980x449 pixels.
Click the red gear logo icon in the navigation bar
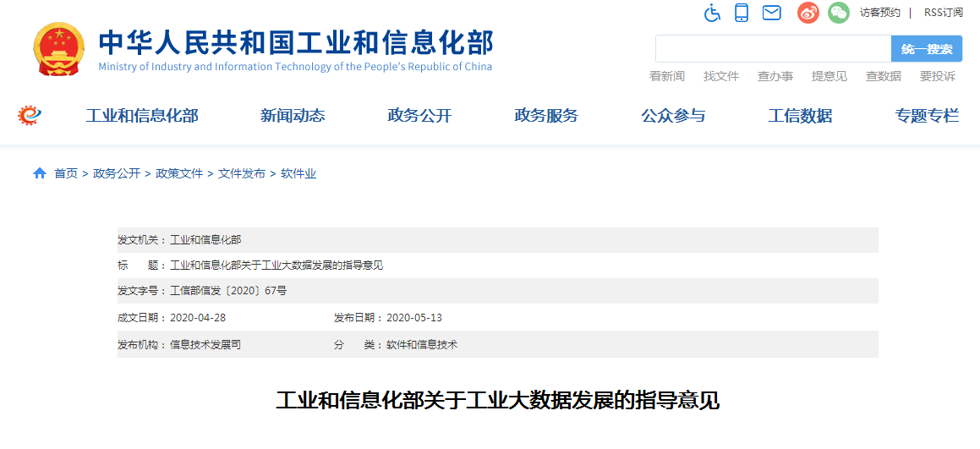click(29, 115)
